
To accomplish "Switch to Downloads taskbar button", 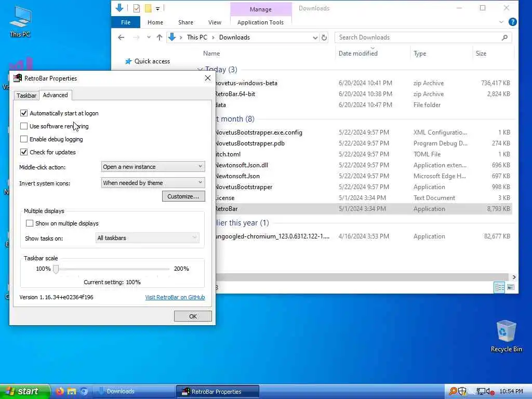I will (134, 392).
